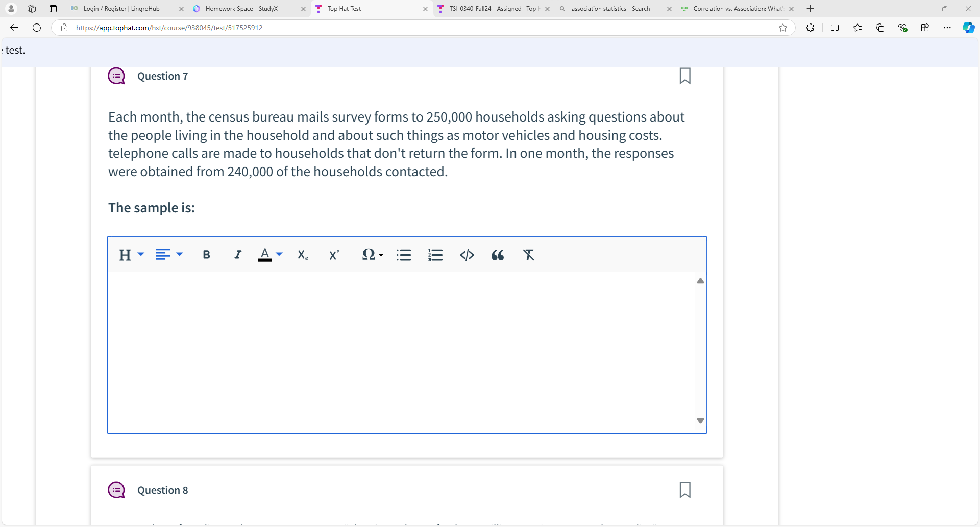Open browser essentials heart icon
This screenshot has width=980, height=527.
[x=902, y=28]
